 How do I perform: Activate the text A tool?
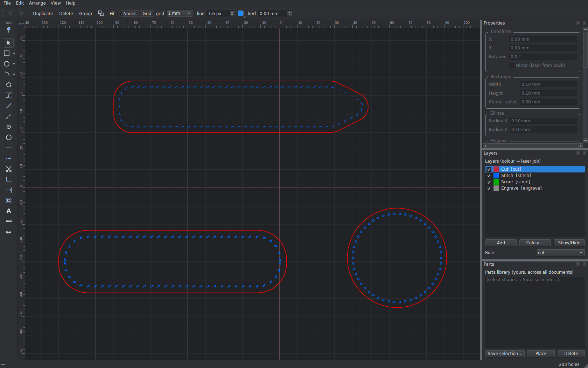tap(9, 211)
